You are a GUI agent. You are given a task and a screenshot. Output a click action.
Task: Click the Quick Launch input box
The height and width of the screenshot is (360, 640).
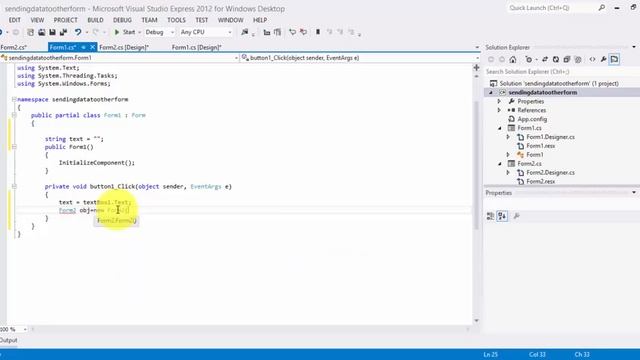point(551,8)
